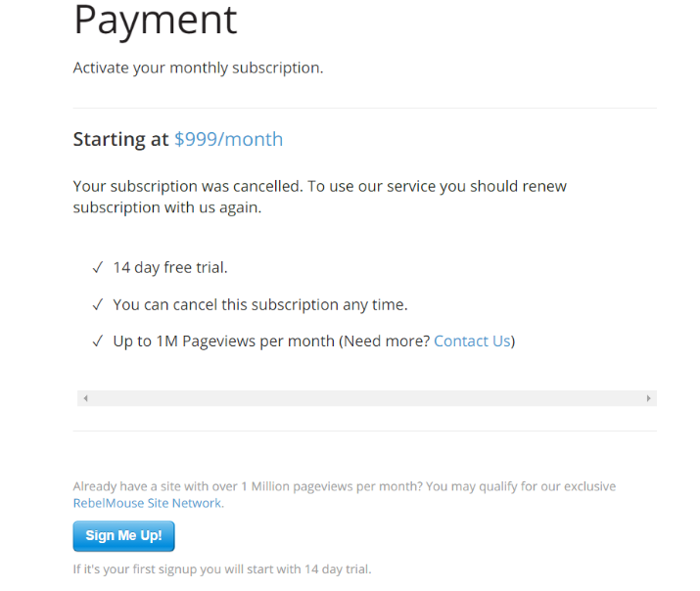
Task: Click the cancel this subscription any time text
Action: click(x=259, y=304)
